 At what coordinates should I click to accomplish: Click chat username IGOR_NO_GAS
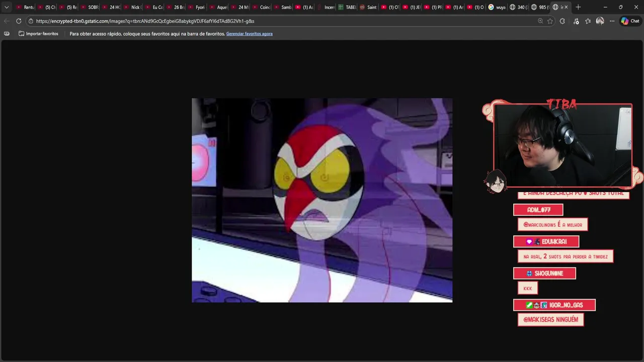554,305
